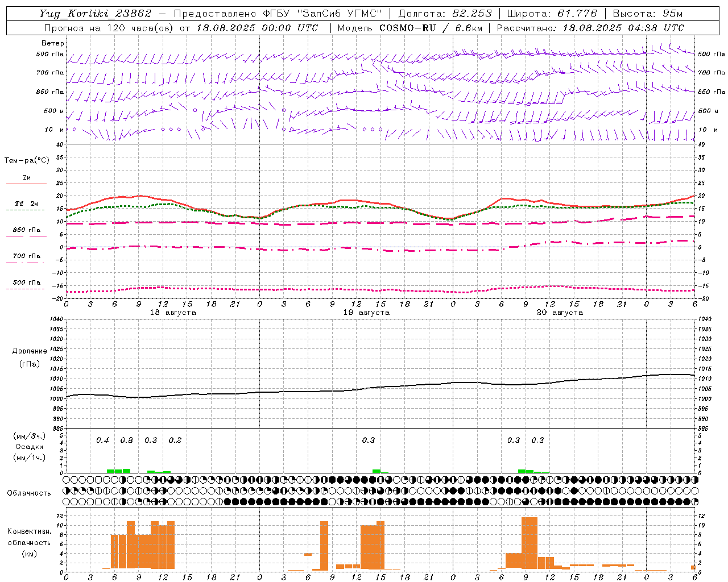Click the 0.8 precipitation value

tap(126, 440)
